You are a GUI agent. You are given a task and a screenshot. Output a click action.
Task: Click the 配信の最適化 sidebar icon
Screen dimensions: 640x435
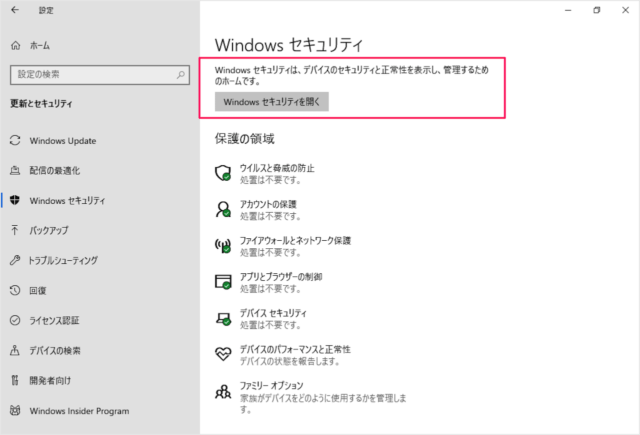15,171
